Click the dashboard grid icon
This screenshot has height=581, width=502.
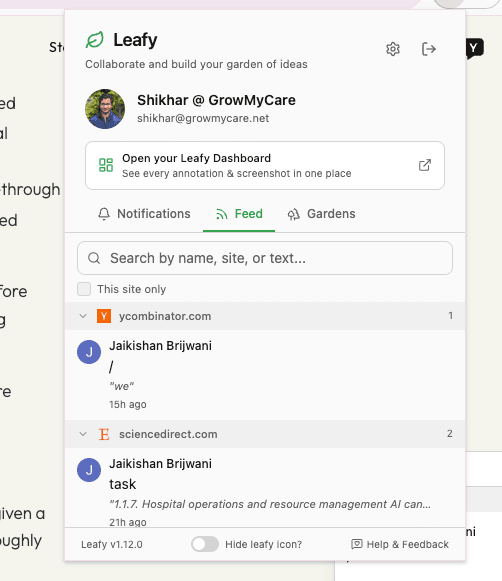pyautogui.click(x=106, y=165)
